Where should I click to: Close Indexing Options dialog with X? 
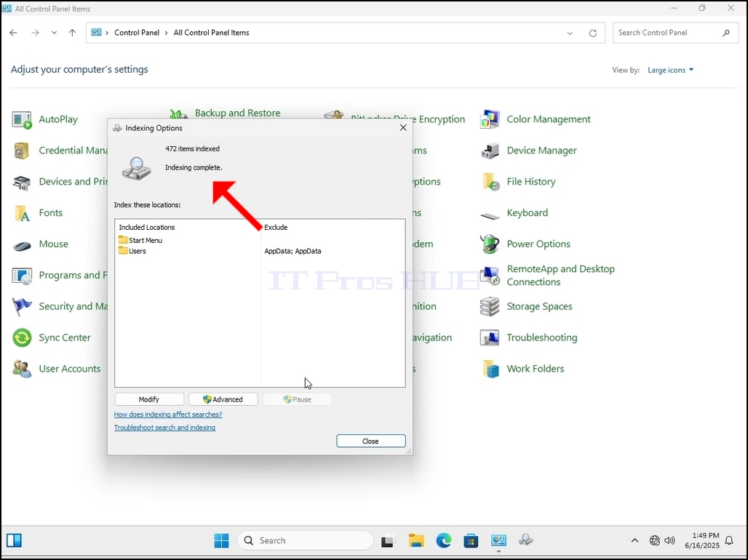pyautogui.click(x=403, y=128)
